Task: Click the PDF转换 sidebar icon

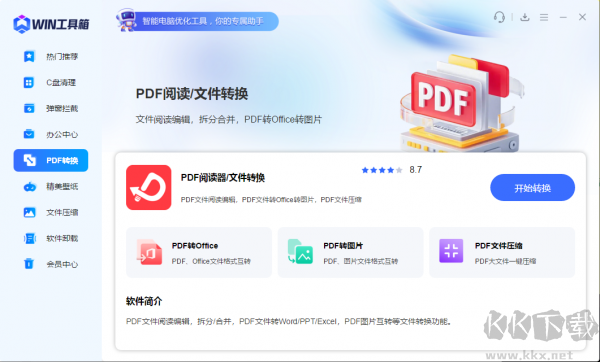Action: [29, 160]
